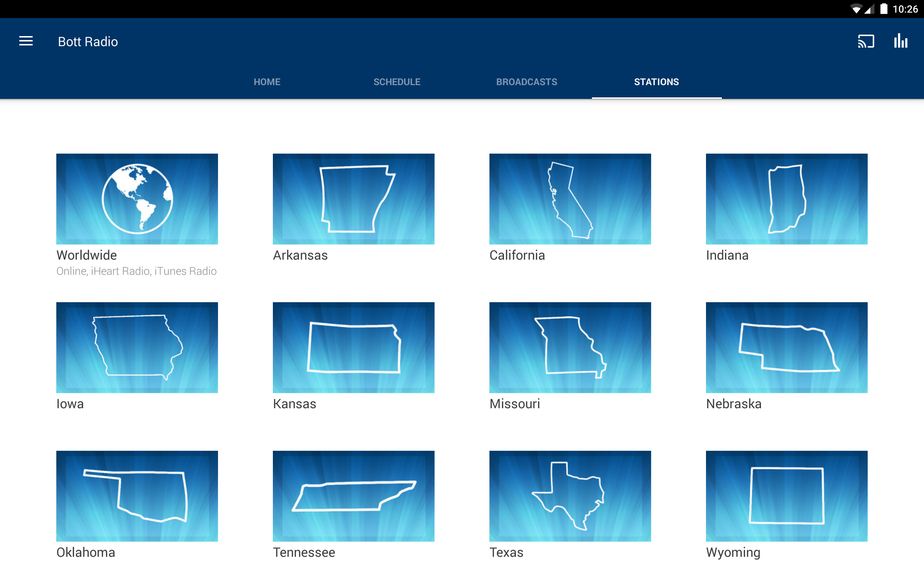Tap the Worldwide globe icon tile
This screenshot has height=577, width=924.
(137, 199)
